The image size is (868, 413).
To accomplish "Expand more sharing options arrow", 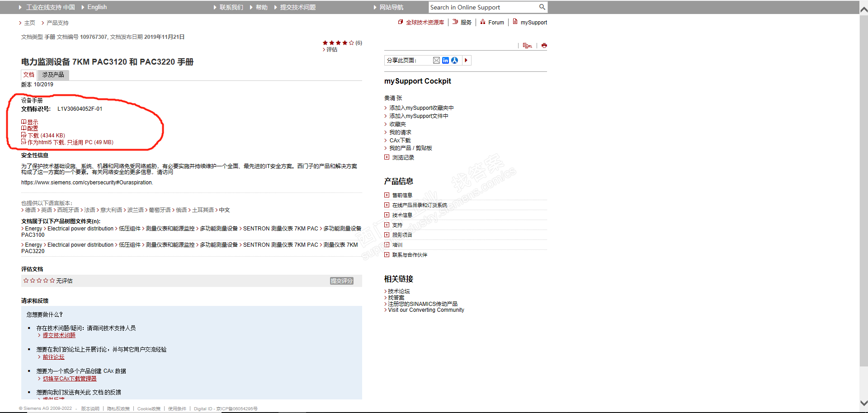I will point(466,61).
